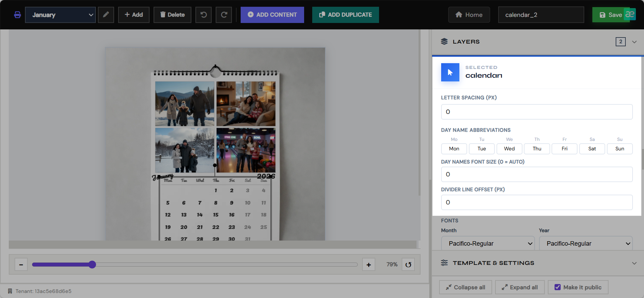
Task: Click the tenant building icon
Action: pos(10,291)
